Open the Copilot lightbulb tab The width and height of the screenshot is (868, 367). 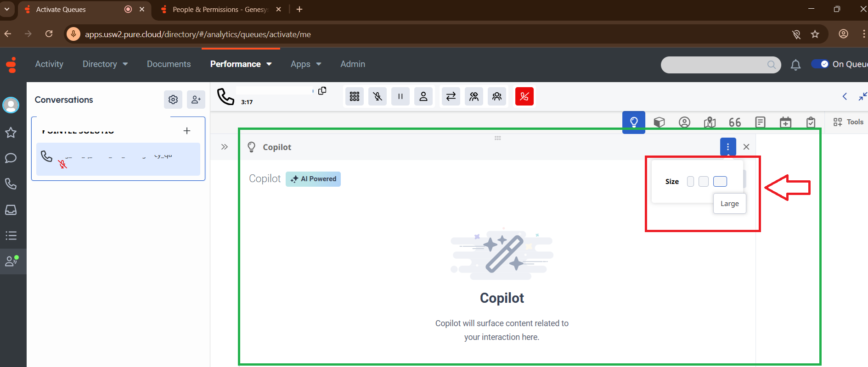click(634, 122)
